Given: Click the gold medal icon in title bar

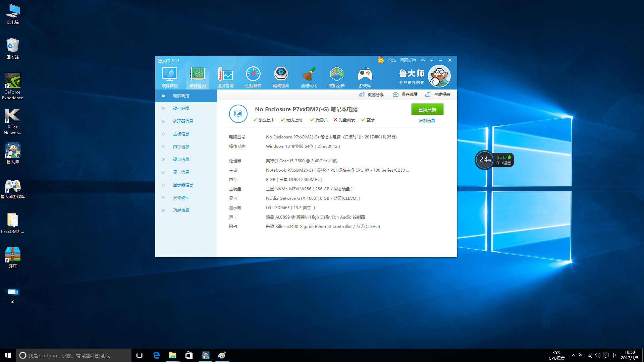Looking at the screenshot, I should [381, 60].
